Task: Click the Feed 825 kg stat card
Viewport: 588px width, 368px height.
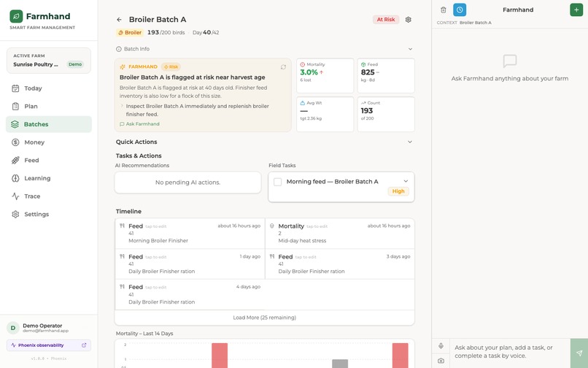Action: click(x=386, y=75)
